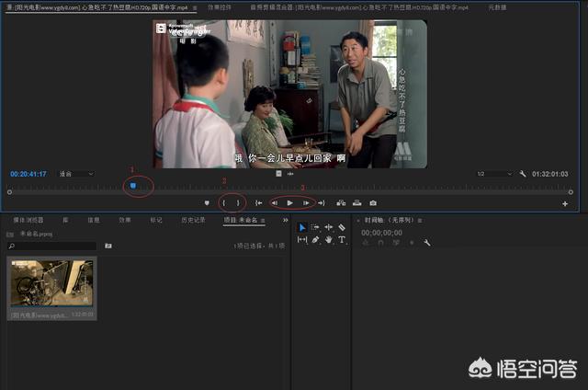588x390 pixels.
Task: Switch to the 历史记录 tab
Action: [x=193, y=220]
